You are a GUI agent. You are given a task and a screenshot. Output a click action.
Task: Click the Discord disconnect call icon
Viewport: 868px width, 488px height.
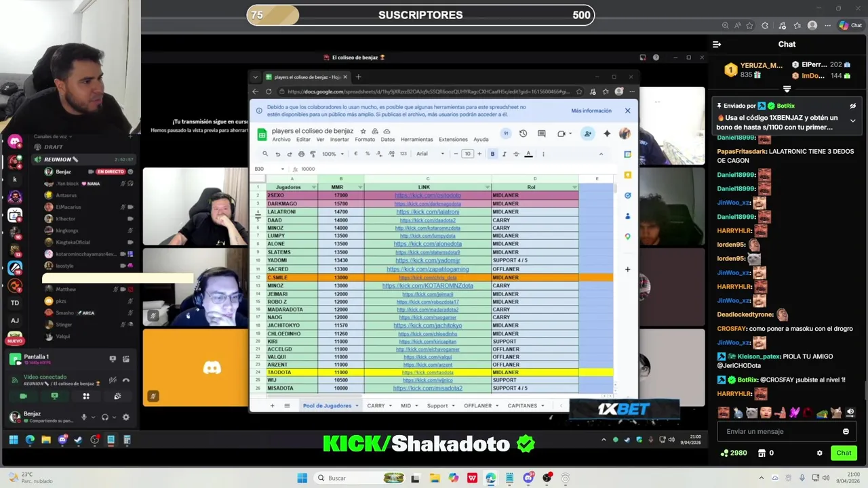[126, 380]
